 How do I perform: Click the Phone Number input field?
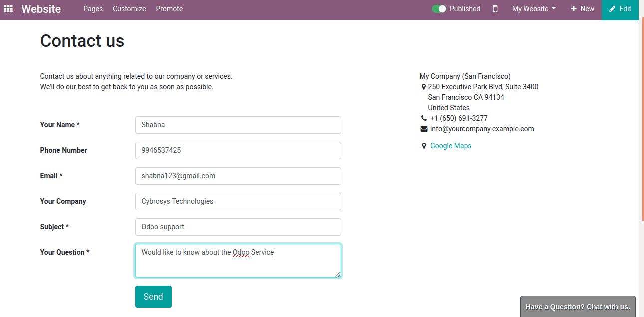(238, 150)
